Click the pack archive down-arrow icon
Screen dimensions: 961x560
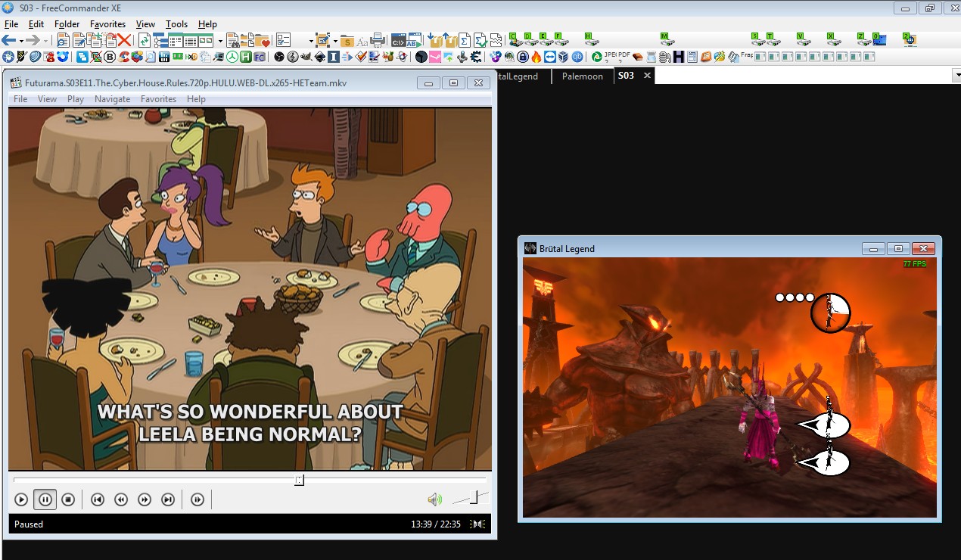[435, 40]
